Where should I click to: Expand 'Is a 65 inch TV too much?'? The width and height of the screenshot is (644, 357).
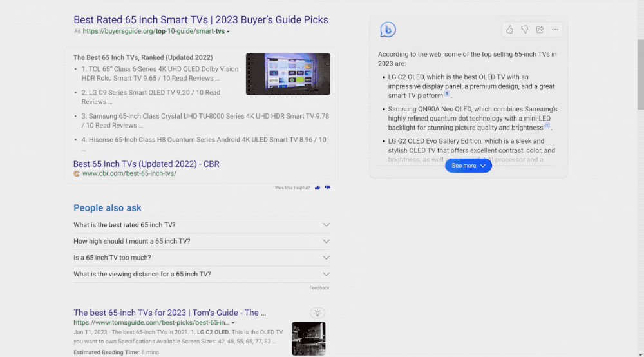201,258
